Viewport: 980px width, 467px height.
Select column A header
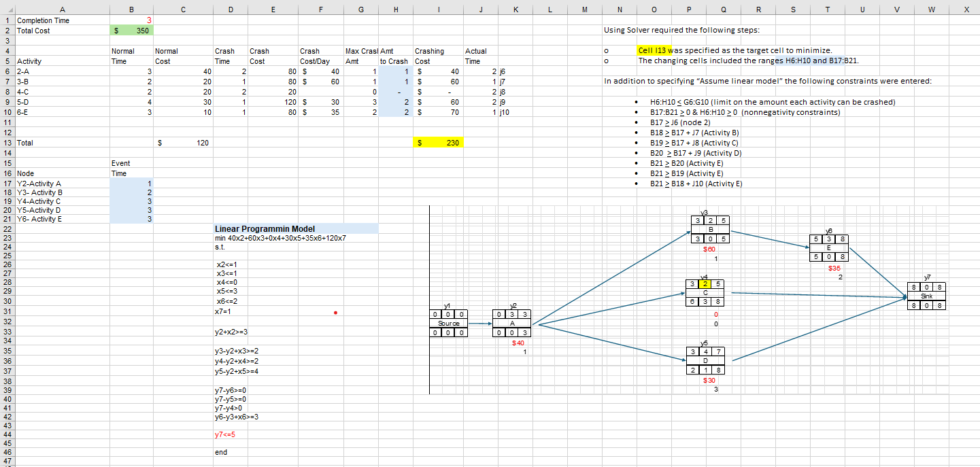pyautogui.click(x=62, y=10)
